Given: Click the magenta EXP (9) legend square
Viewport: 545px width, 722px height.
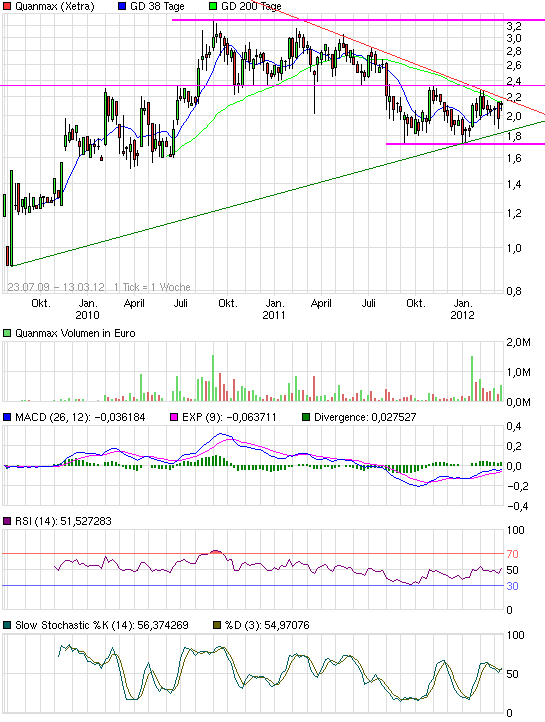Looking at the screenshot, I should (174, 417).
